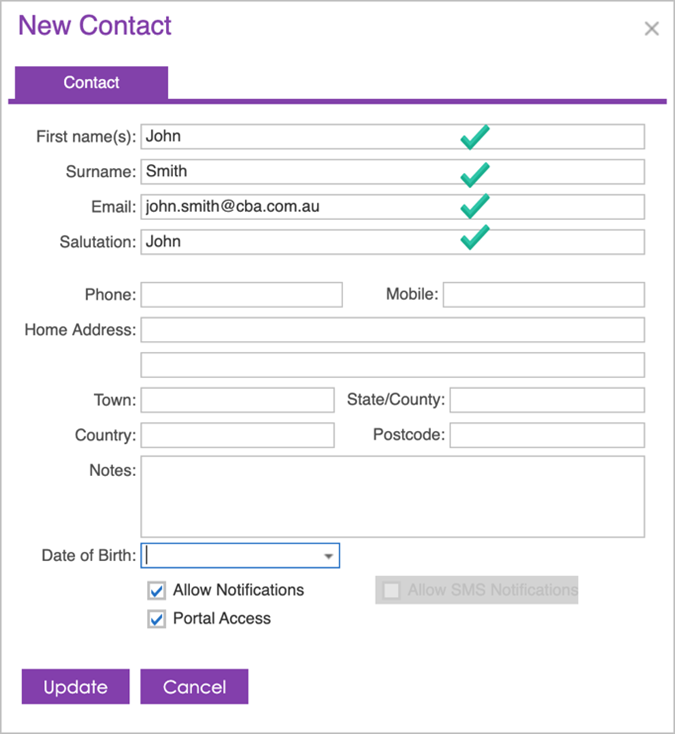Focus the Phone input field
The width and height of the screenshot is (675, 734).
[x=241, y=295]
